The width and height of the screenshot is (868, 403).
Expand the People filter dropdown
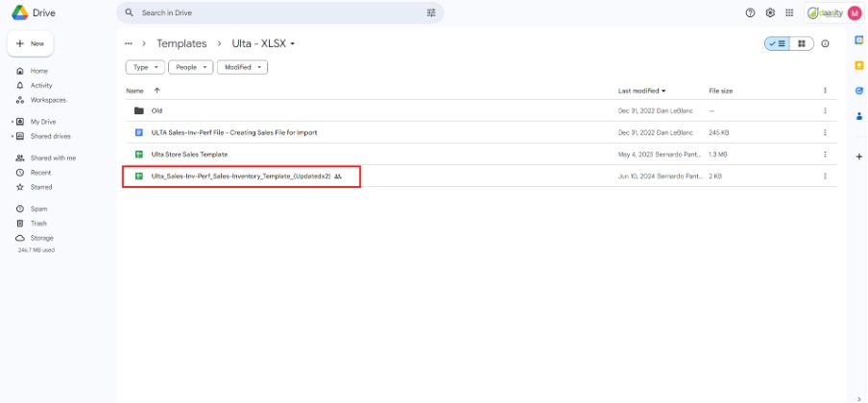[190, 67]
